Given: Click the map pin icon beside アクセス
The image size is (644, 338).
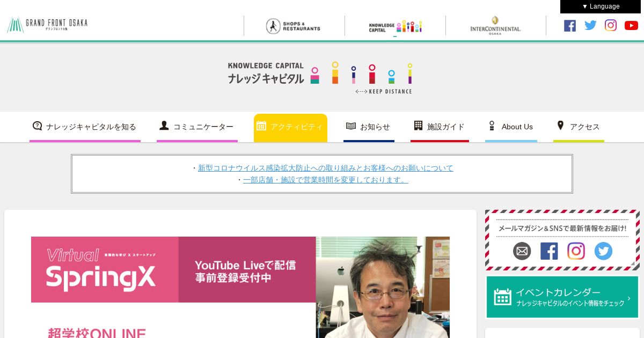Looking at the screenshot, I should [x=560, y=126].
